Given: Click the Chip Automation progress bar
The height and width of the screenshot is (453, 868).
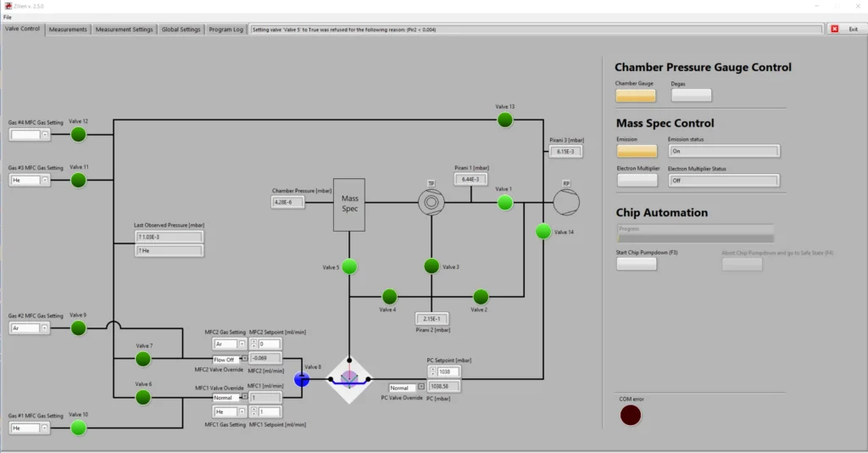Looking at the screenshot, I should pos(696,238).
